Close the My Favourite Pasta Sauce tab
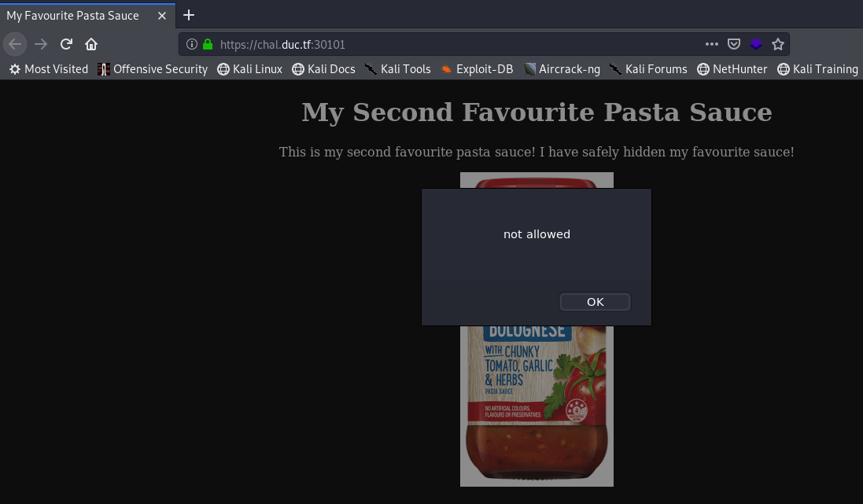The image size is (863, 504). pos(162,16)
